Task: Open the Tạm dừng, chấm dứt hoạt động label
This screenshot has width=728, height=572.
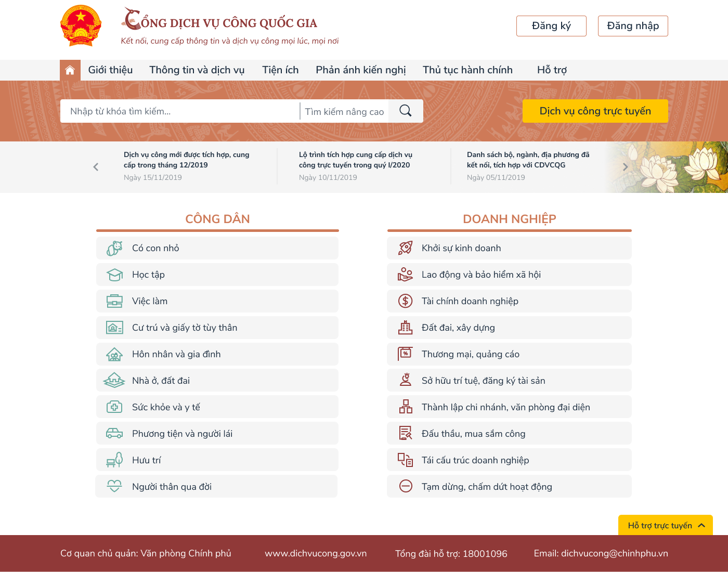Action: click(487, 487)
